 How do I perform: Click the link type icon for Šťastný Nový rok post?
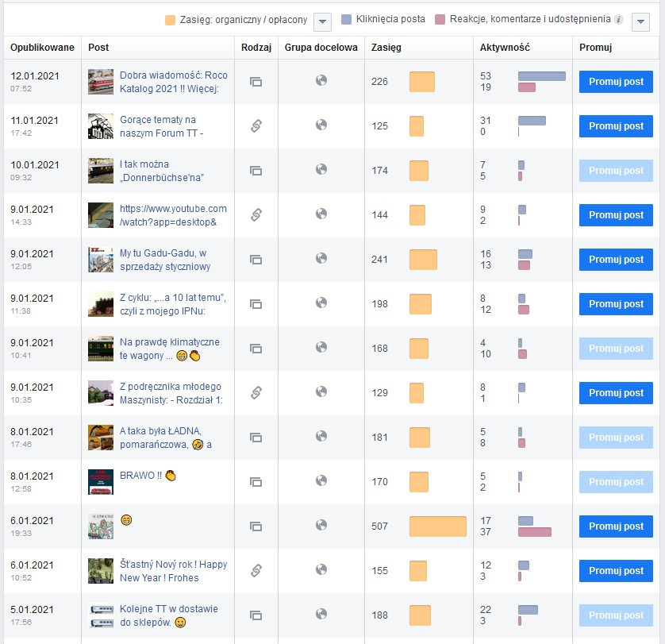pos(256,570)
